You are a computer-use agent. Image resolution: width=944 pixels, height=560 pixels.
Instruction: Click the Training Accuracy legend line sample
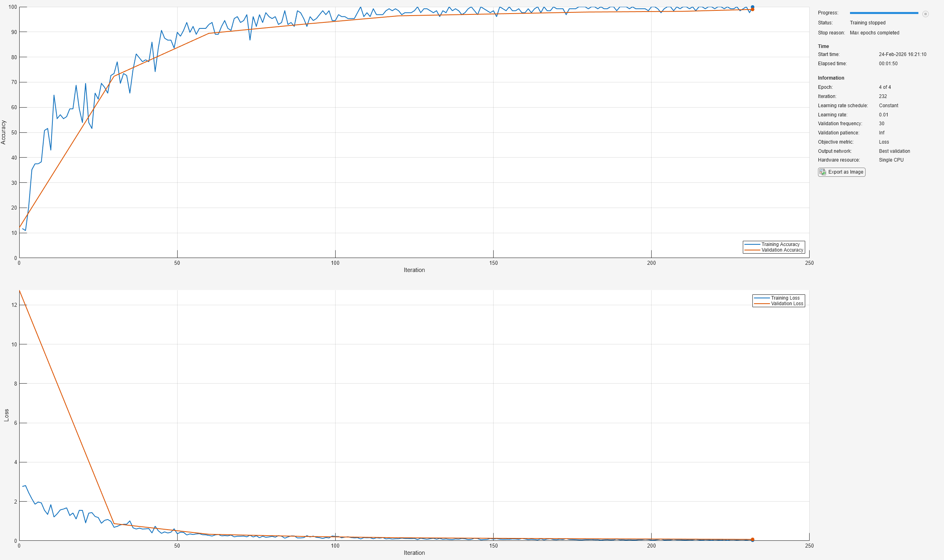[x=752, y=244]
